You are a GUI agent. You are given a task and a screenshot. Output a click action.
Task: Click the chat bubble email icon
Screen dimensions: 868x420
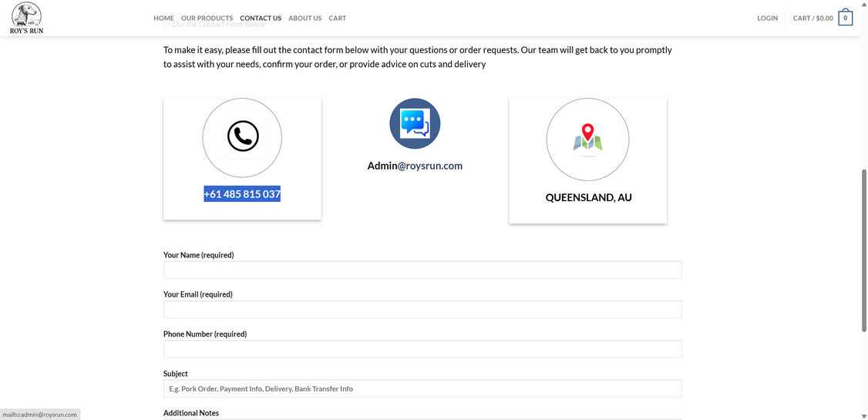pos(415,123)
